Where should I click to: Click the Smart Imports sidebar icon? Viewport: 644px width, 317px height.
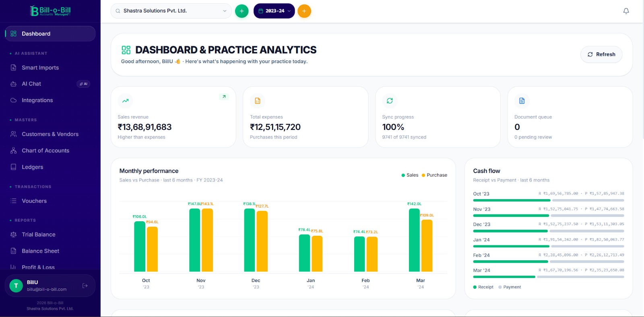pyautogui.click(x=13, y=68)
